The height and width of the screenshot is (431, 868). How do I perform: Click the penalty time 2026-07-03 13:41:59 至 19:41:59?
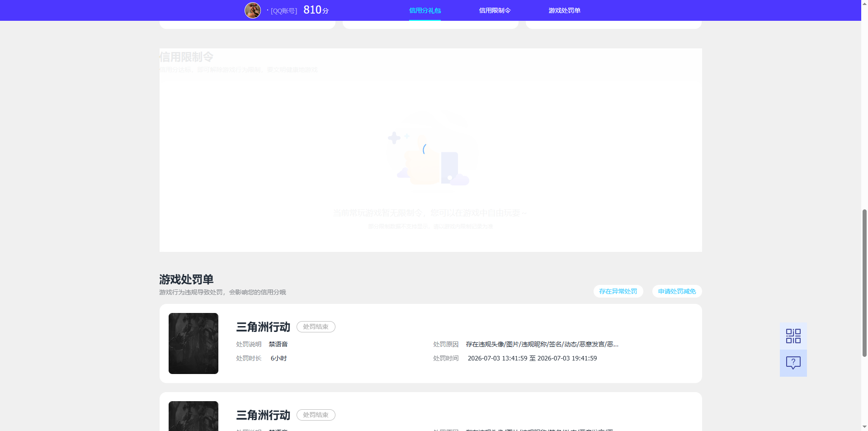coord(532,358)
